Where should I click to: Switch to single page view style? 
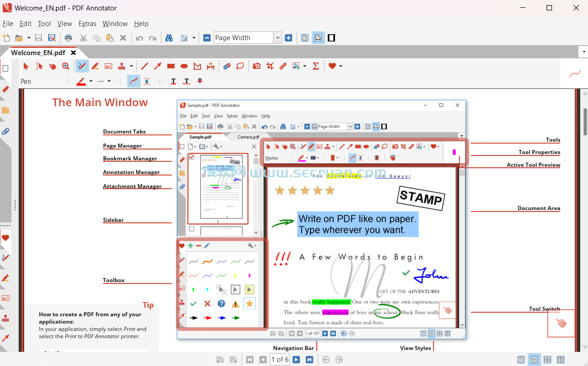pyautogui.click(x=521, y=360)
